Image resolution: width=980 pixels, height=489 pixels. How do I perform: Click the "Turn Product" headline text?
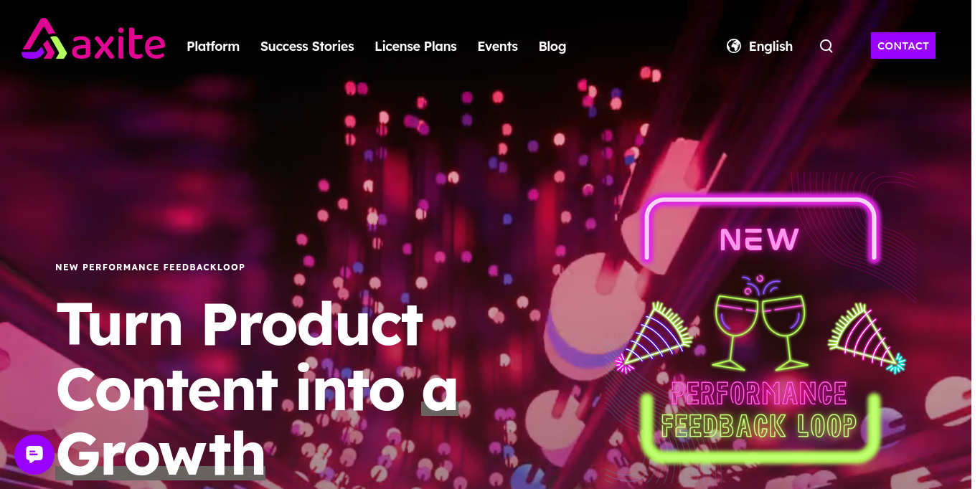pos(240,324)
